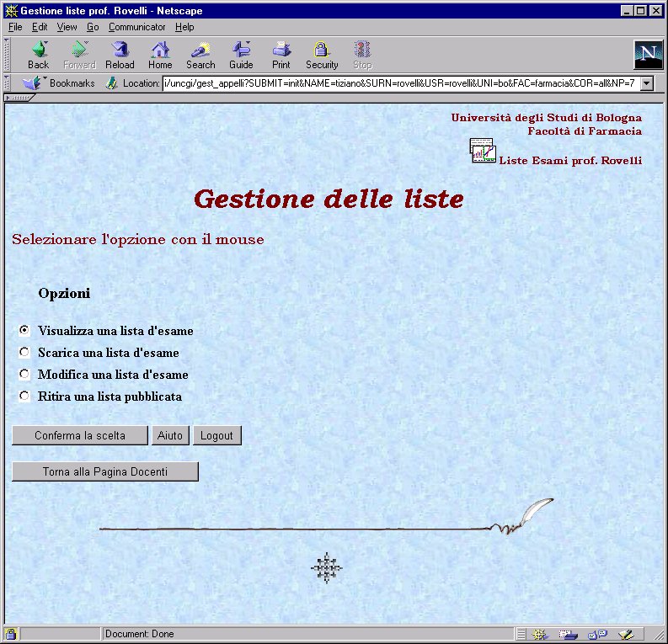The height and width of the screenshot is (644, 668).
Task: Minimize the Netscape window
Action: 626,11
